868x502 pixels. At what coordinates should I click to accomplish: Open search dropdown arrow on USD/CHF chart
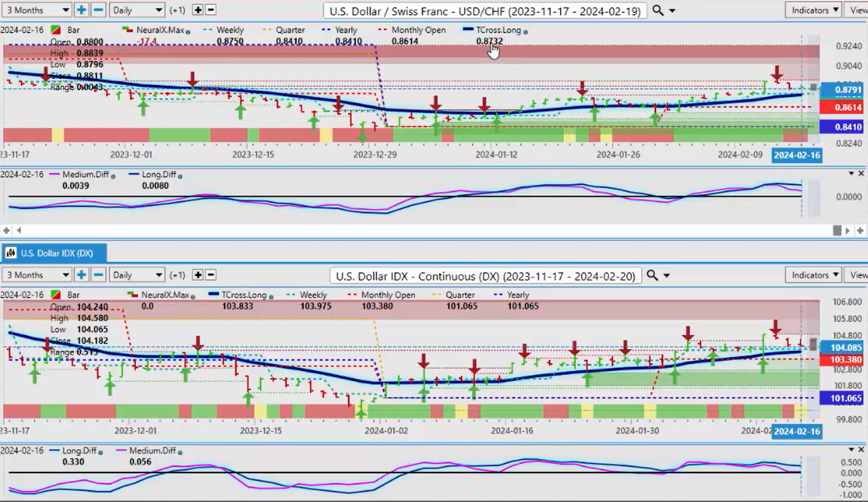point(672,11)
